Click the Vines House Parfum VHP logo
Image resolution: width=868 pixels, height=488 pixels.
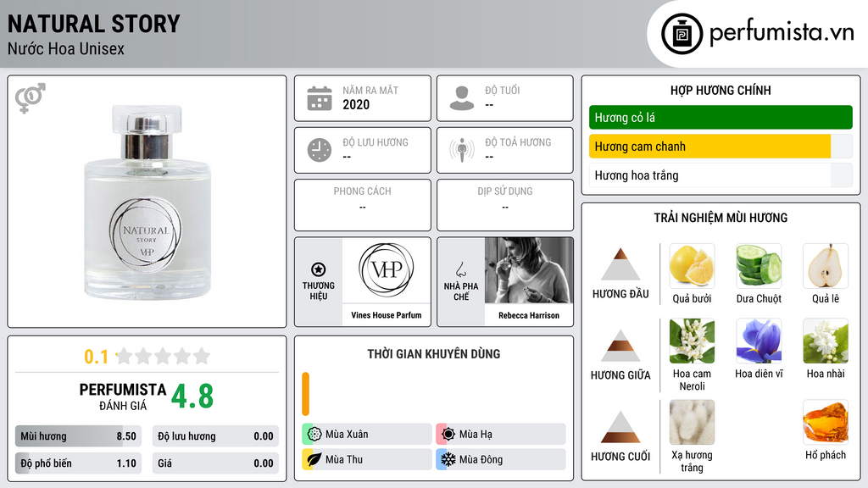coord(386,269)
